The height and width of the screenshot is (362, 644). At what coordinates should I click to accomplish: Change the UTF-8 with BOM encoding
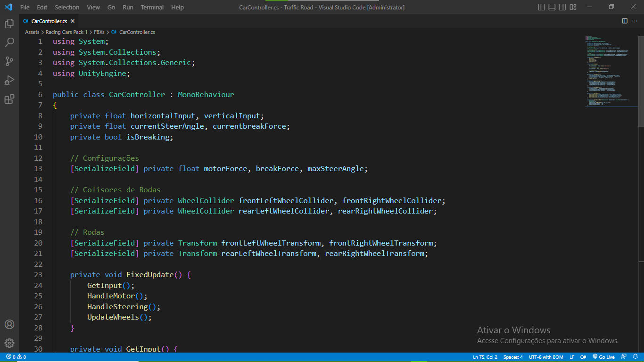click(x=546, y=357)
